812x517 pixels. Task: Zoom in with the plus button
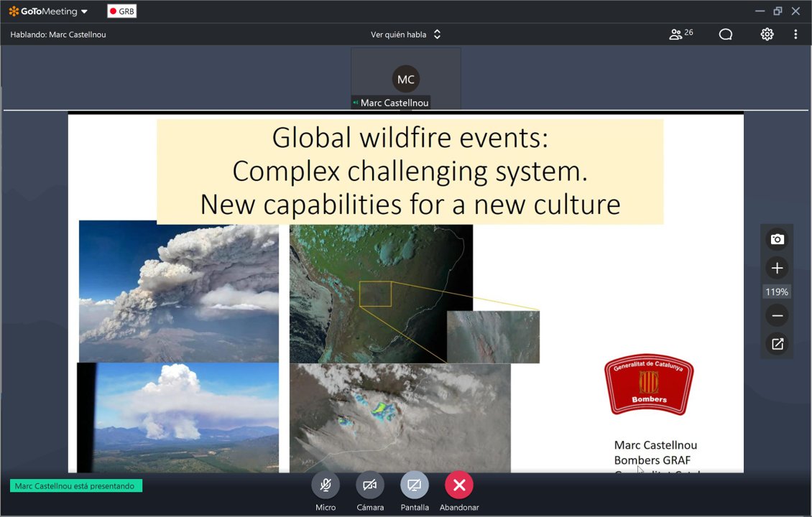[777, 268]
